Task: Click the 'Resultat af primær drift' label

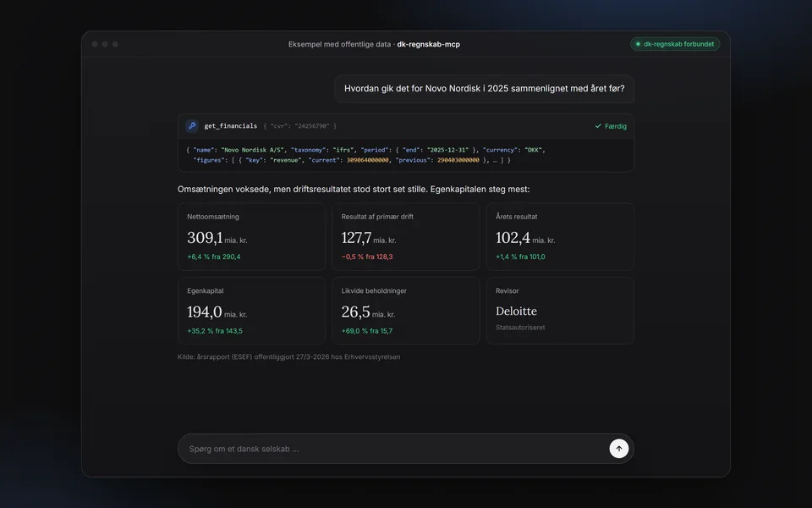Action: point(377,217)
